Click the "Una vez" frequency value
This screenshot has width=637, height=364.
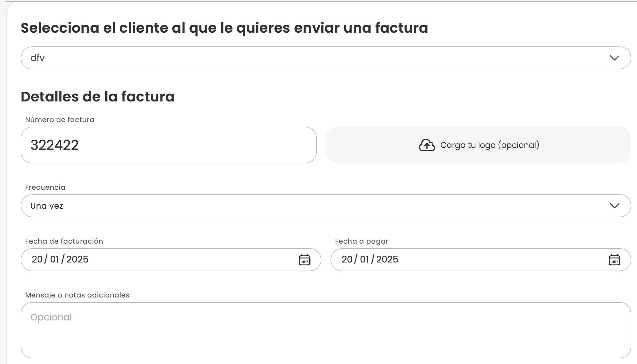pos(47,206)
